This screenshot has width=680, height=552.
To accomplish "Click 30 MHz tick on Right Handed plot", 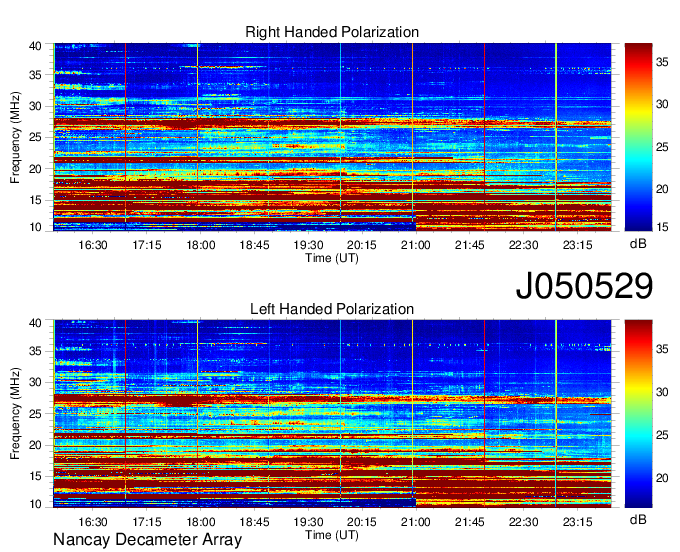I will point(35,106).
